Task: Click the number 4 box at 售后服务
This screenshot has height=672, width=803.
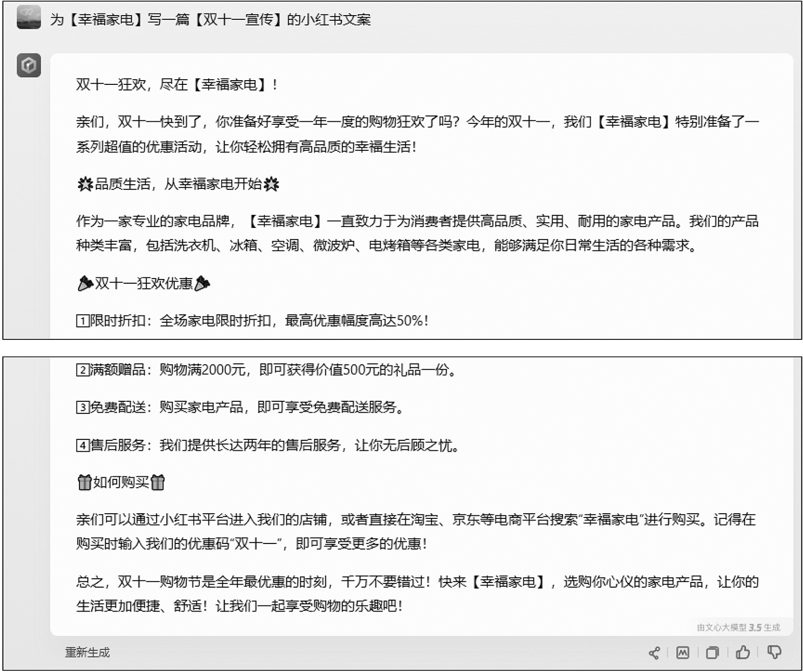Action: pyautogui.click(x=82, y=446)
